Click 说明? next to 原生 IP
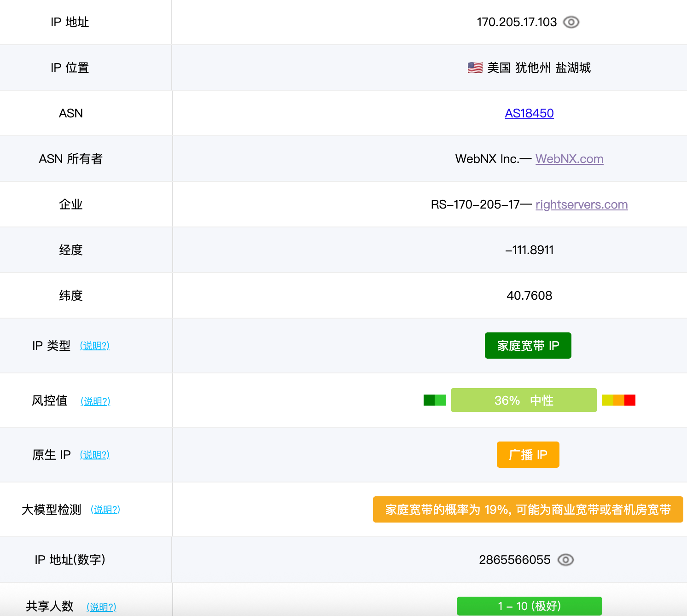The image size is (687, 616). pos(94,455)
